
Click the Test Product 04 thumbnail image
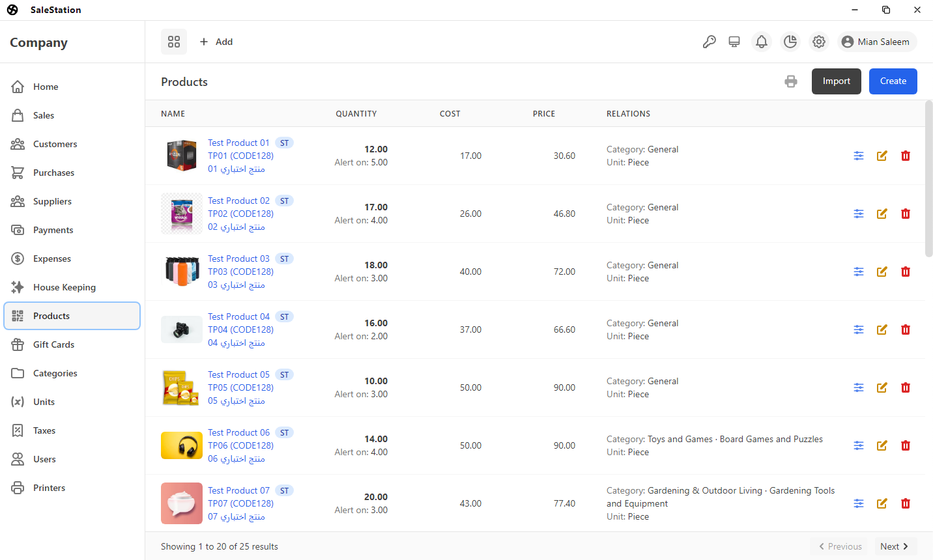(181, 329)
